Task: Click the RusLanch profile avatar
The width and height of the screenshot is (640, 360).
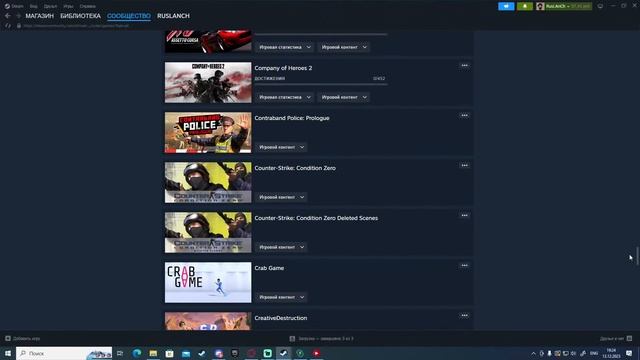Action: point(540,6)
